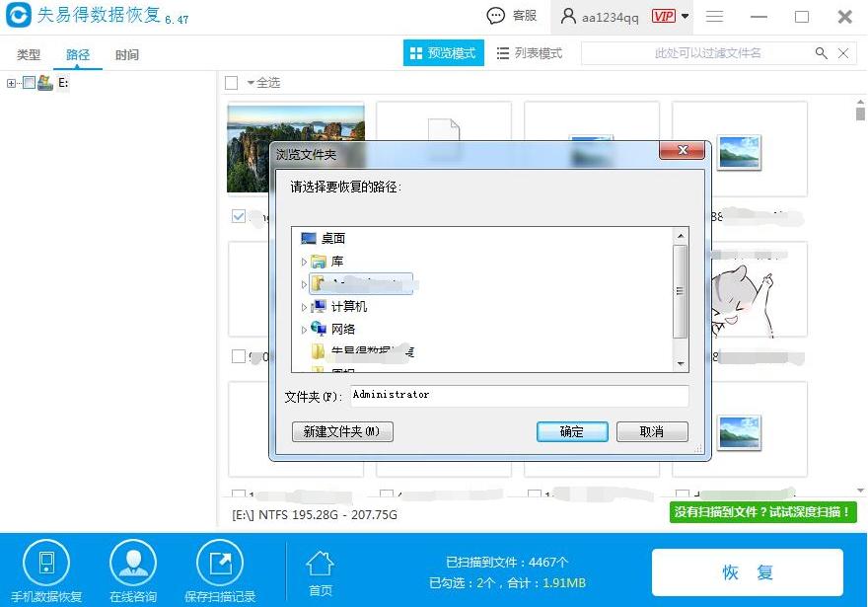Expand the 网络 network node

(303, 330)
